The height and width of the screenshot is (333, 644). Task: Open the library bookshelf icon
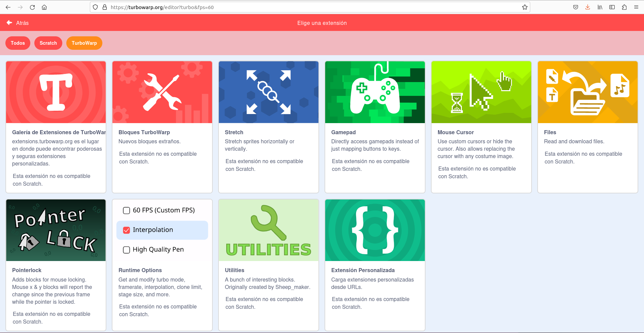(600, 7)
